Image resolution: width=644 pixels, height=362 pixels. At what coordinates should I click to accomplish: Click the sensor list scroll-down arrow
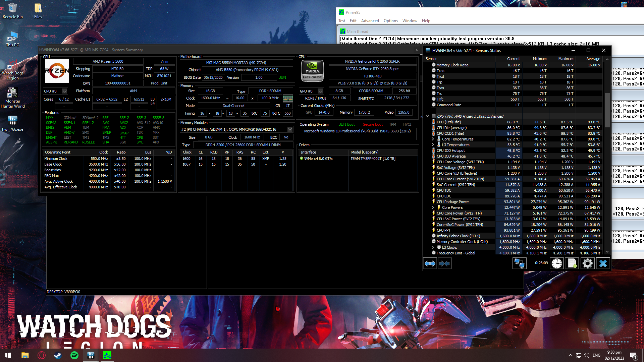[x=607, y=252]
